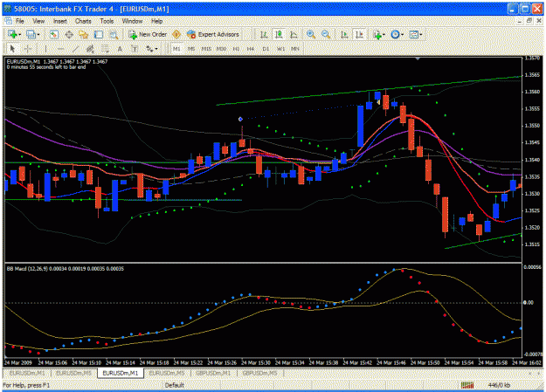The width and height of the screenshot is (546, 392).
Task: Click the Default profile in status bar
Action: pyautogui.click(x=175, y=385)
